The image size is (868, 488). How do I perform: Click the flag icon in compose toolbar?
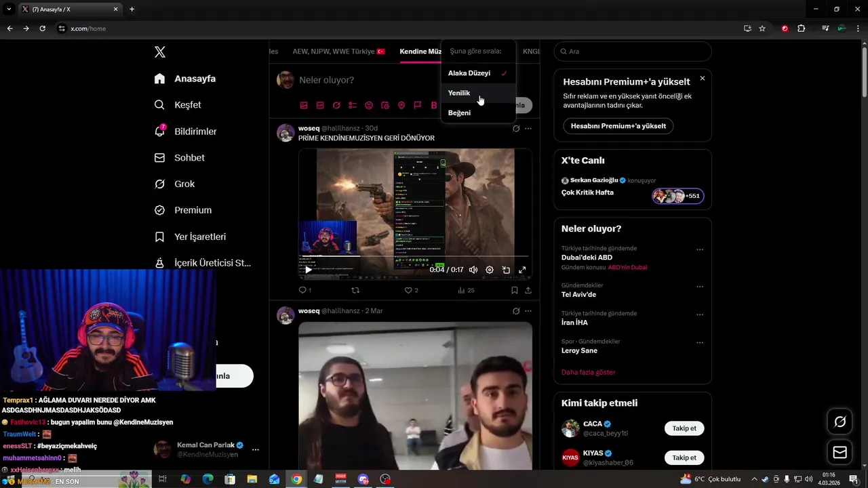(x=418, y=106)
